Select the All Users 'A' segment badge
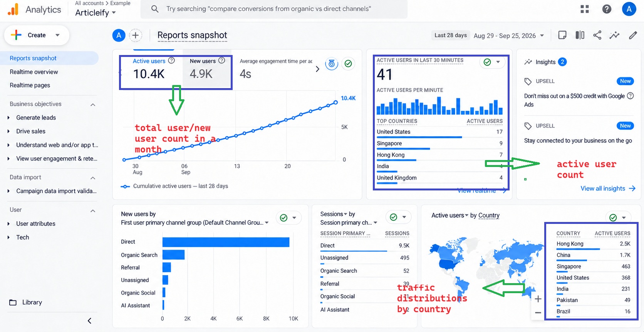Viewport: 644px width, 332px height. click(119, 35)
